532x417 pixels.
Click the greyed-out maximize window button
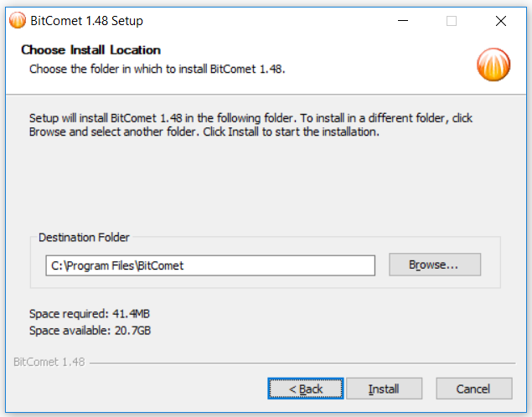tap(452, 21)
